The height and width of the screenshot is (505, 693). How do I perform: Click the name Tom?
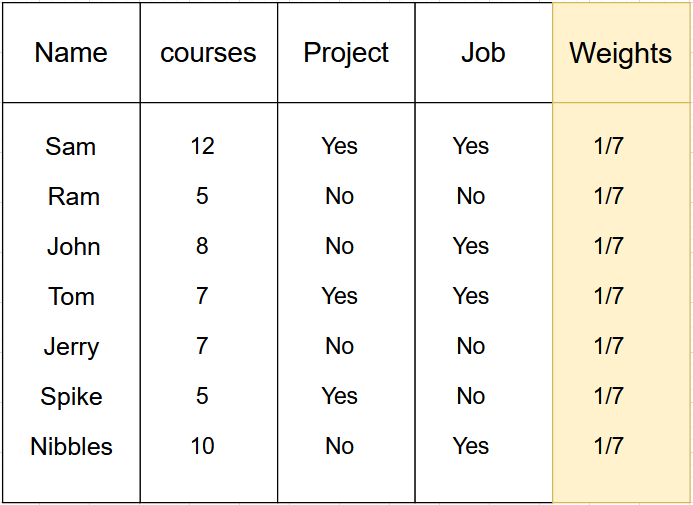click(x=72, y=296)
